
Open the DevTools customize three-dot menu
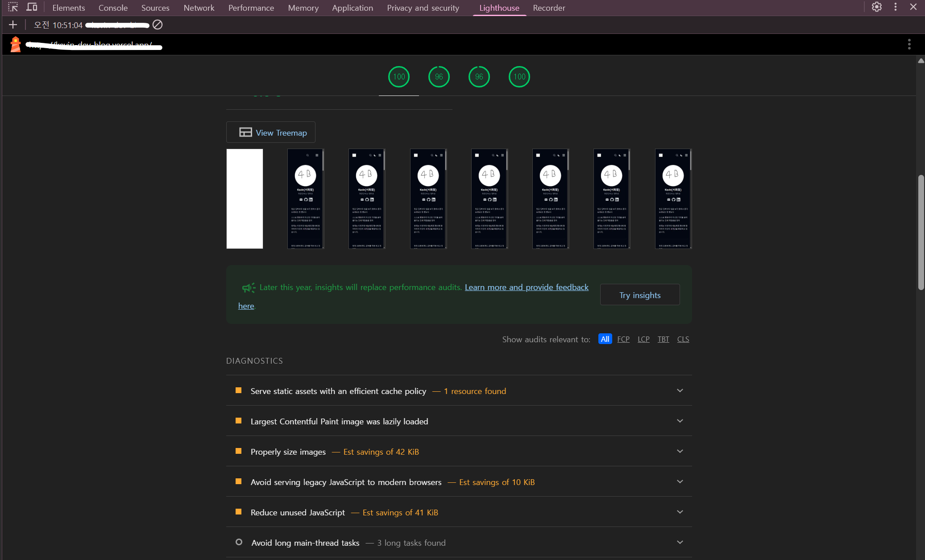pyautogui.click(x=895, y=7)
